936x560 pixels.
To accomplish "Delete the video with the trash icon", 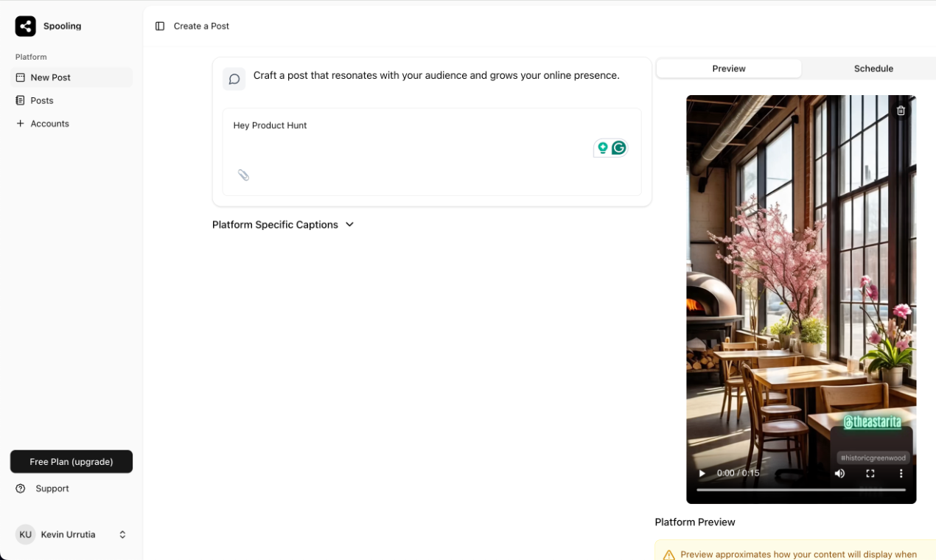I will pos(901,111).
